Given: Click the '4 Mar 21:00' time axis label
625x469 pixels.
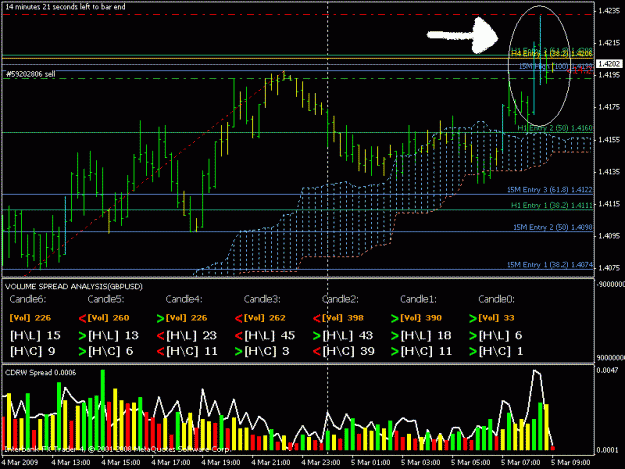Looking at the screenshot, I should tap(271, 463).
